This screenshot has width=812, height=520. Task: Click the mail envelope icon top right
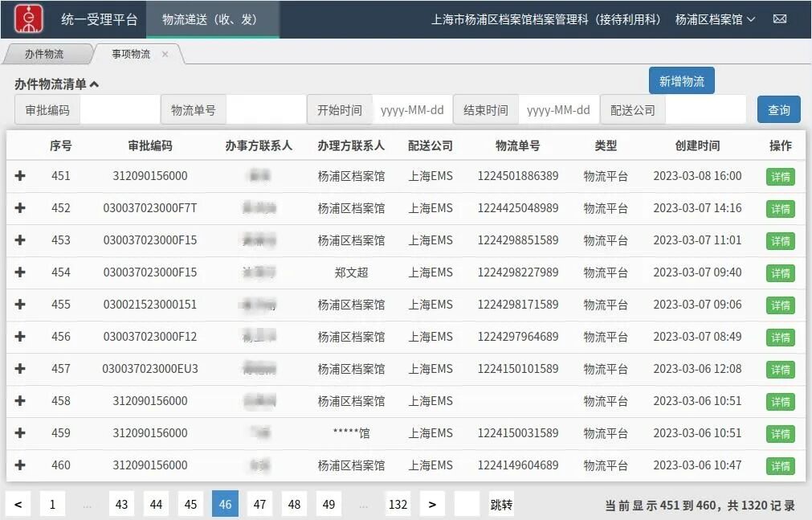pos(780,18)
